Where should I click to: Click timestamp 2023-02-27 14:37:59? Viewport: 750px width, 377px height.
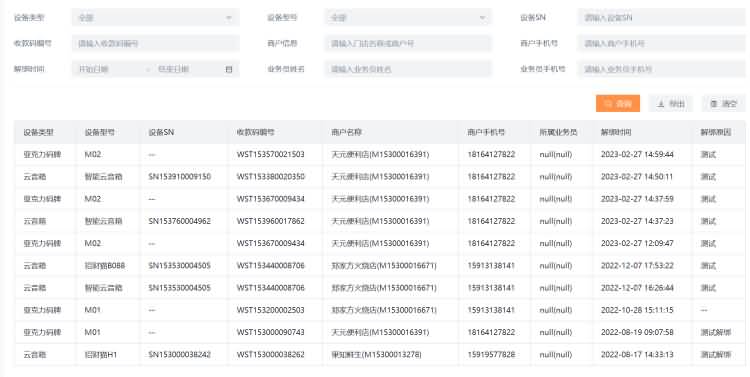click(x=637, y=199)
